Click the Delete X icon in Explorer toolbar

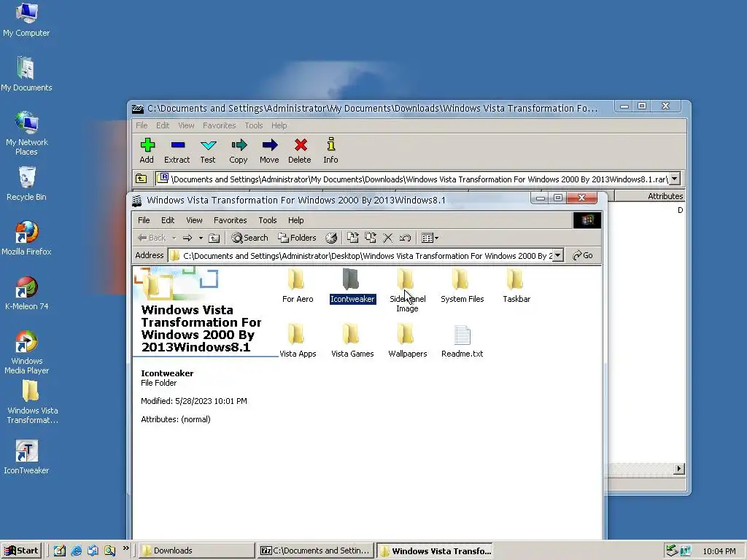click(388, 238)
